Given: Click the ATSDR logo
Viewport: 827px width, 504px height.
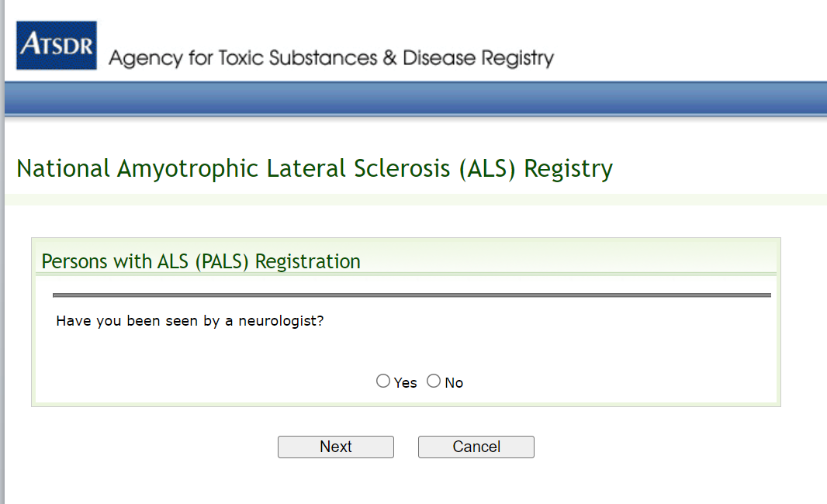Looking at the screenshot, I should coord(57,45).
